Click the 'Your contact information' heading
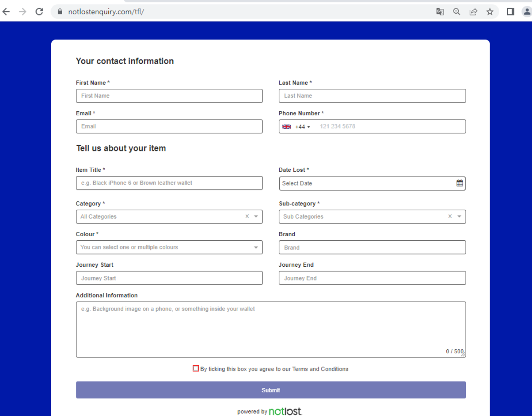The width and height of the screenshot is (532, 416). coord(125,61)
